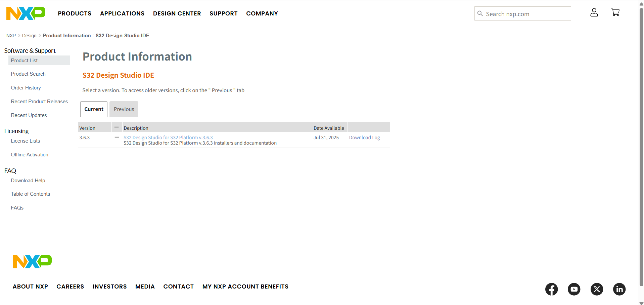Screen dimensions: 644x305
Task: Select the 3.6.3 version cell
Action: 85,138
